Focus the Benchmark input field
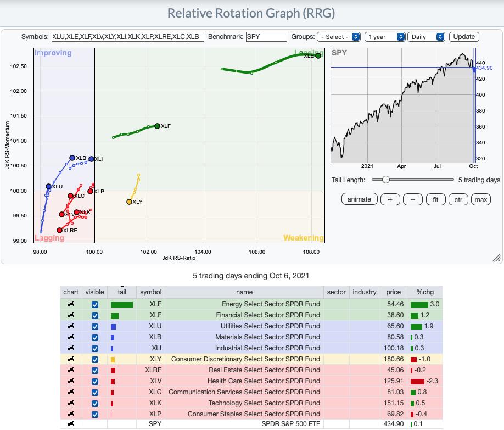Screen dimensions: 504x430 tap(266, 37)
